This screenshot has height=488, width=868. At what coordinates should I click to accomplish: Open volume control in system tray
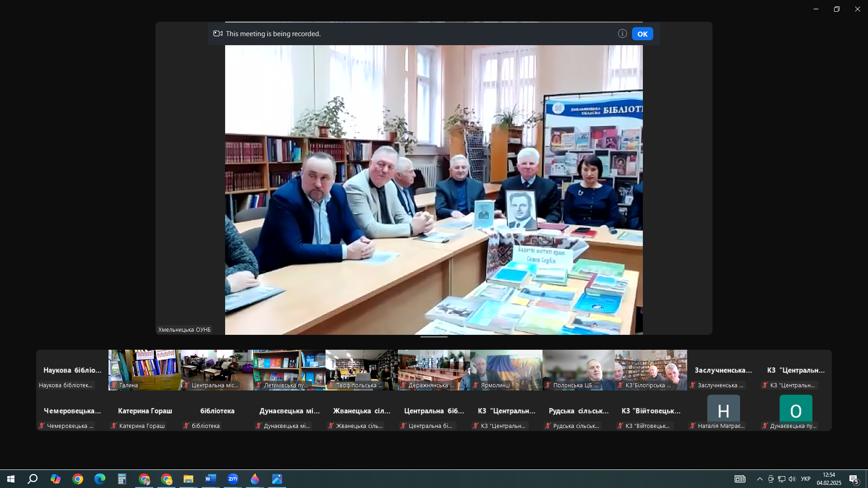tap(792, 479)
